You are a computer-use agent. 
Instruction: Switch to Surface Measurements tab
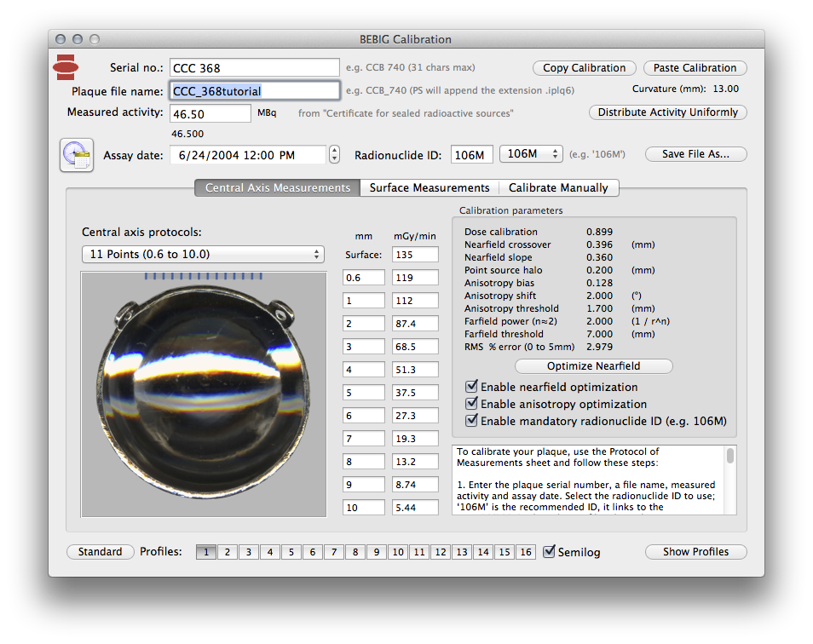click(x=429, y=187)
